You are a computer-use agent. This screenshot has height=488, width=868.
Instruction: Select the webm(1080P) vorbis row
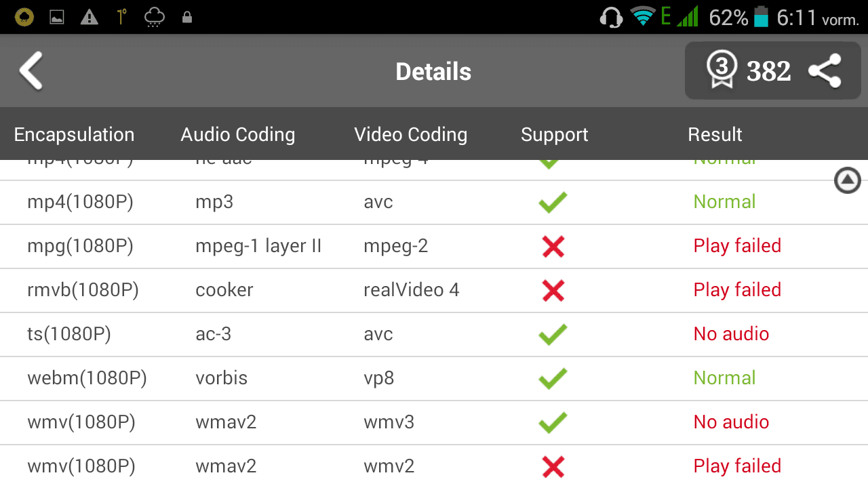(434, 378)
